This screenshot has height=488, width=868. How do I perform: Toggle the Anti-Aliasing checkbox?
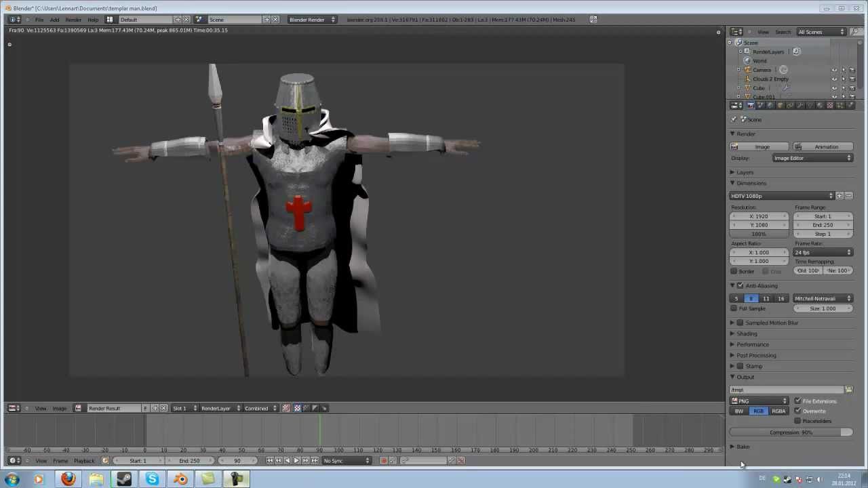[x=741, y=286]
